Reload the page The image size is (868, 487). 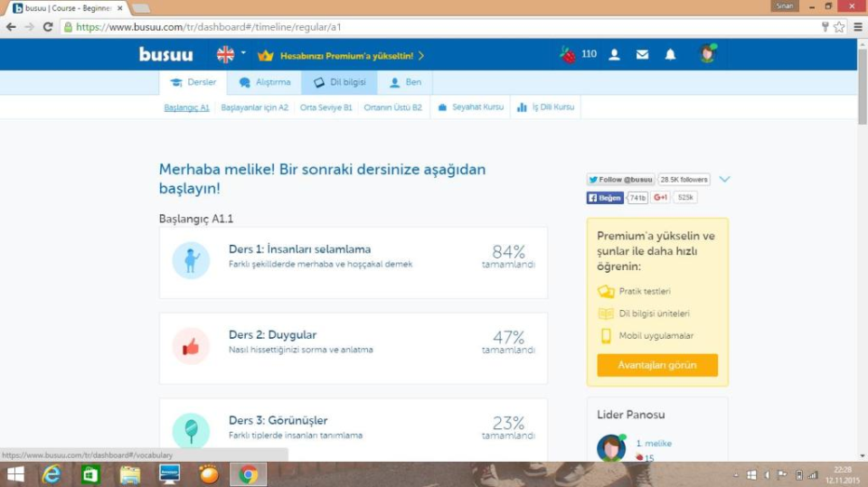point(48,26)
